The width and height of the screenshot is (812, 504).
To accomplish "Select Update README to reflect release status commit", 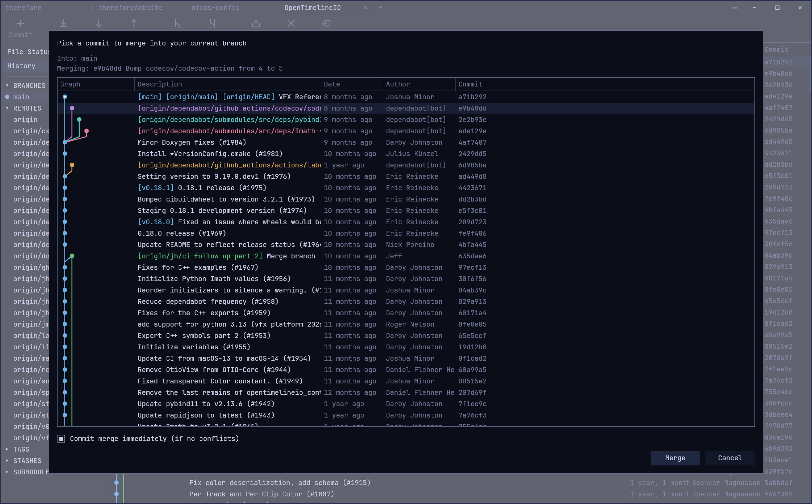I will tap(406, 245).
